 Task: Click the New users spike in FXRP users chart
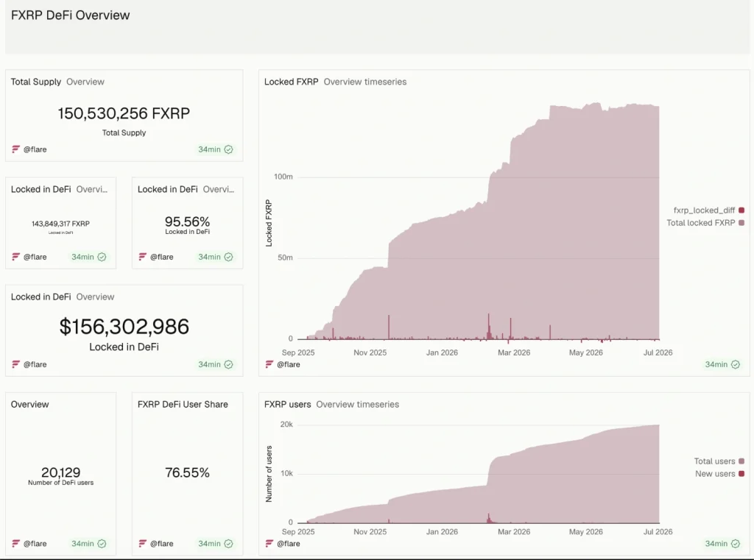tap(489, 518)
